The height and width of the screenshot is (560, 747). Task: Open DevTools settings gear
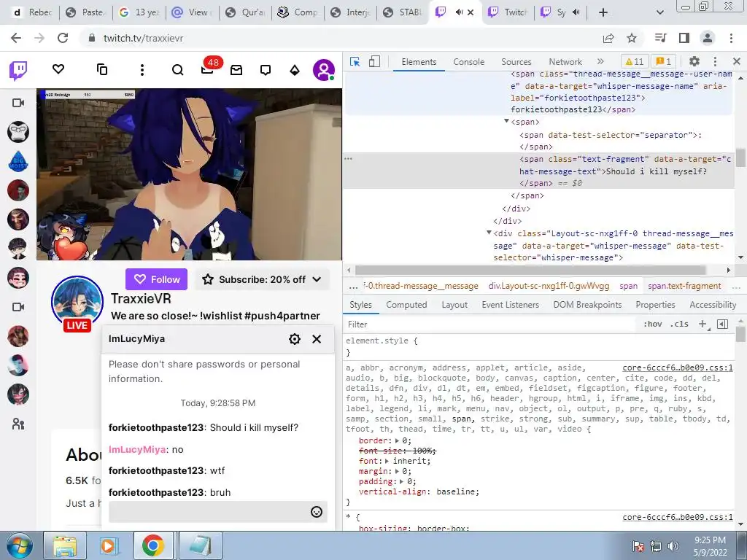coord(694,61)
